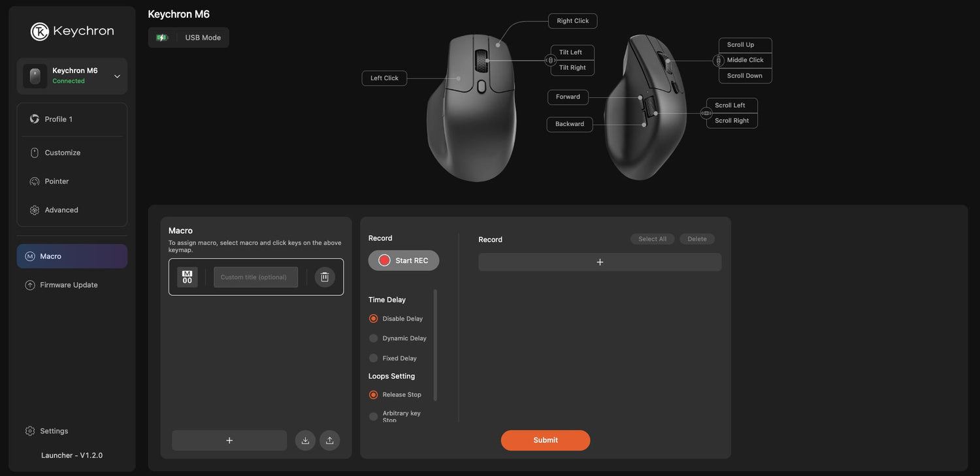Click the scroll wheel icon beside Middle Click
This screenshot has height=476, width=980.
pos(719,61)
